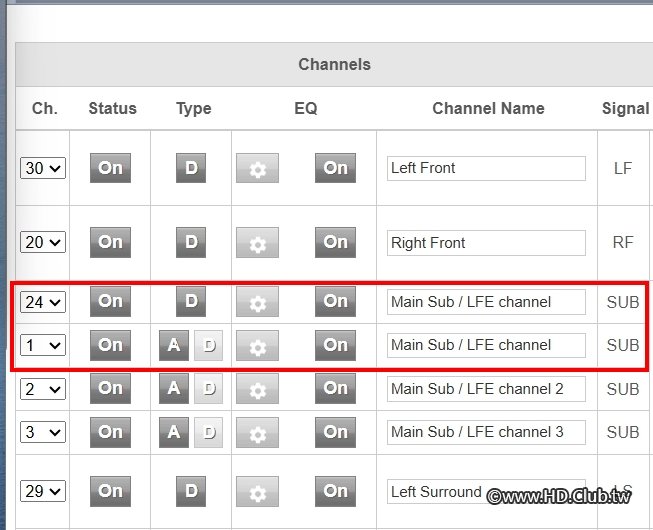
Task: Click the Channels table heading
Action: click(x=334, y=65)
